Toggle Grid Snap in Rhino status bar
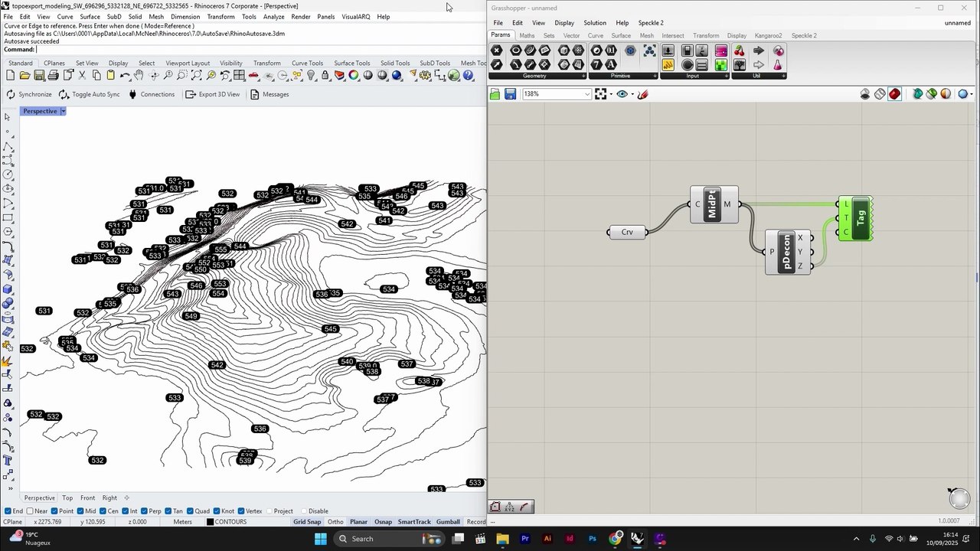980x551 pixels. point(307,522)
